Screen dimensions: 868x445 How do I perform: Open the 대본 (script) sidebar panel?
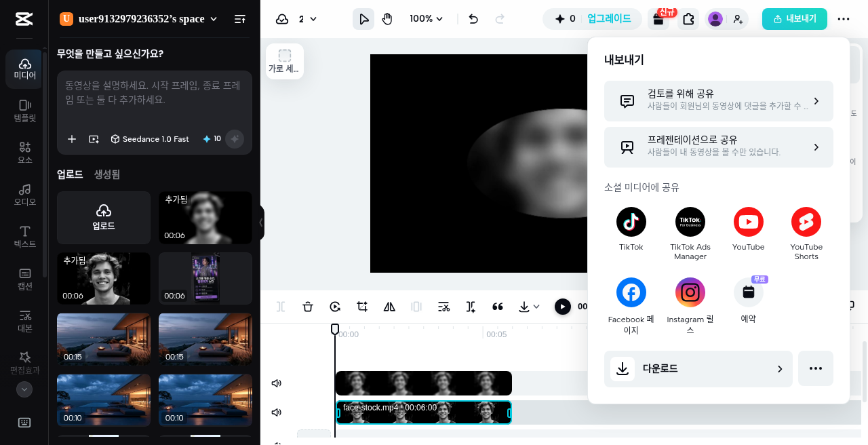[24, 321]
